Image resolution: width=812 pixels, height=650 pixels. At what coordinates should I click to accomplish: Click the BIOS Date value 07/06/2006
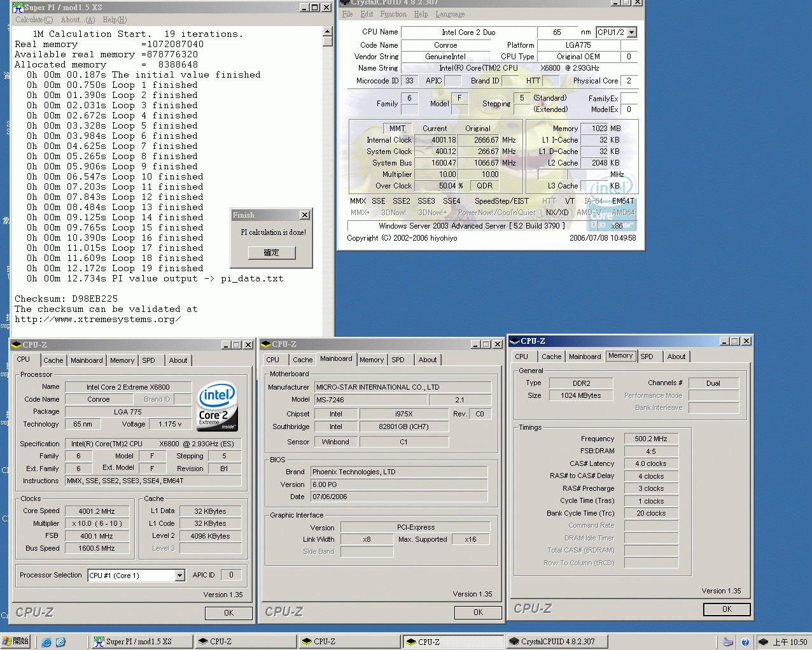click(399, 497)
